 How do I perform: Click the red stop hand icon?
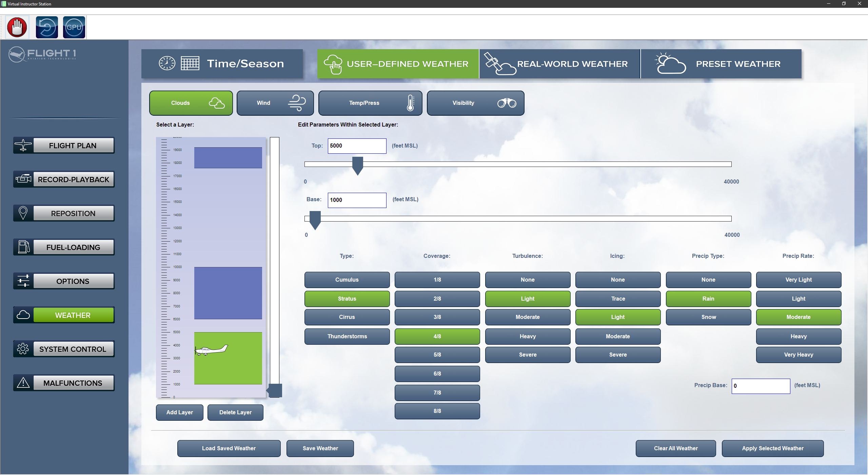click(x=17, y=27)
